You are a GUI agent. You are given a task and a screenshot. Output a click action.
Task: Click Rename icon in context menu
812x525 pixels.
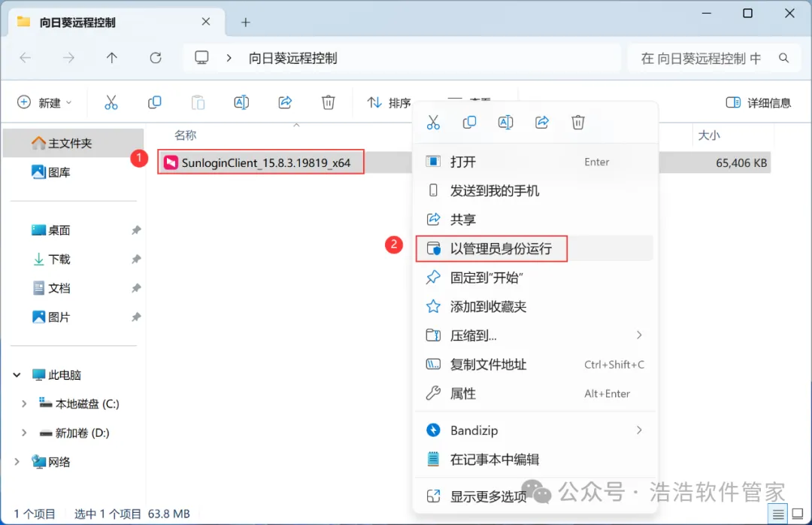pyautogui.click(x=505, y=123)
